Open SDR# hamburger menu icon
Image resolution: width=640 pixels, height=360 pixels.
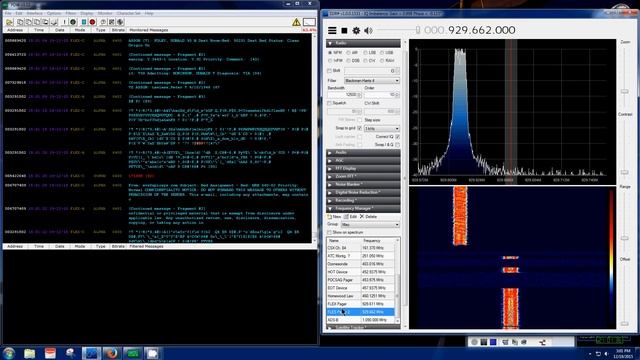[x=332, y=30]
